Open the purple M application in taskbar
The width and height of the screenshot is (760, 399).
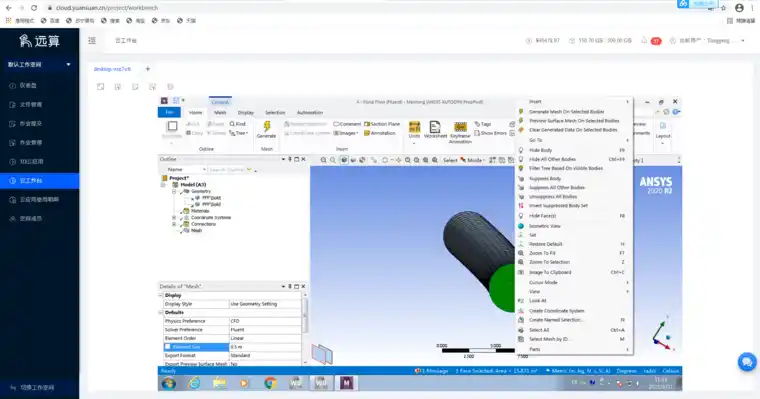346,383
